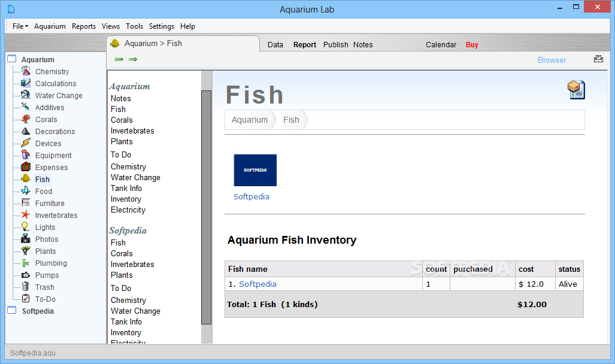The width and height of the screenshot is (615, 364).
Task: Open the Aquarium menu in the menu bar
Action: click(50, 26)
